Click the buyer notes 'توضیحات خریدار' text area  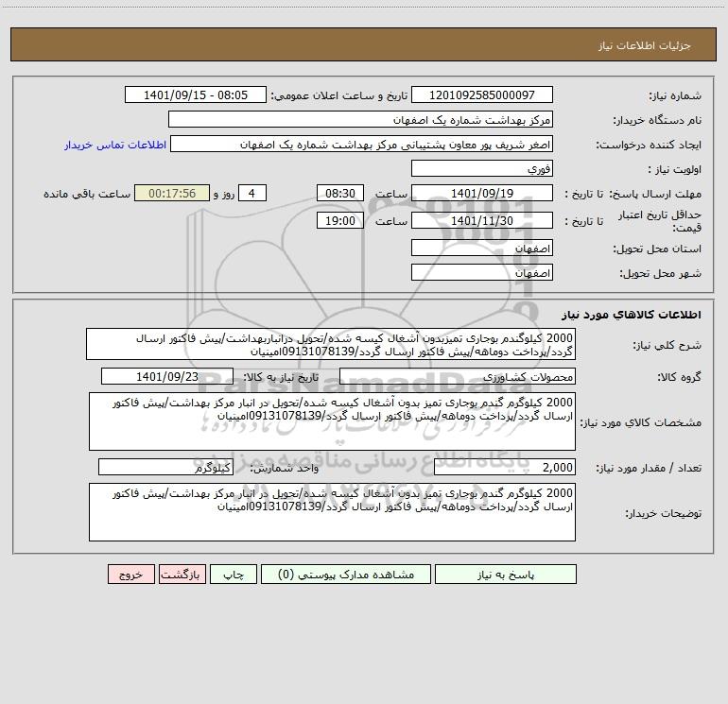[x=332, y=512]
